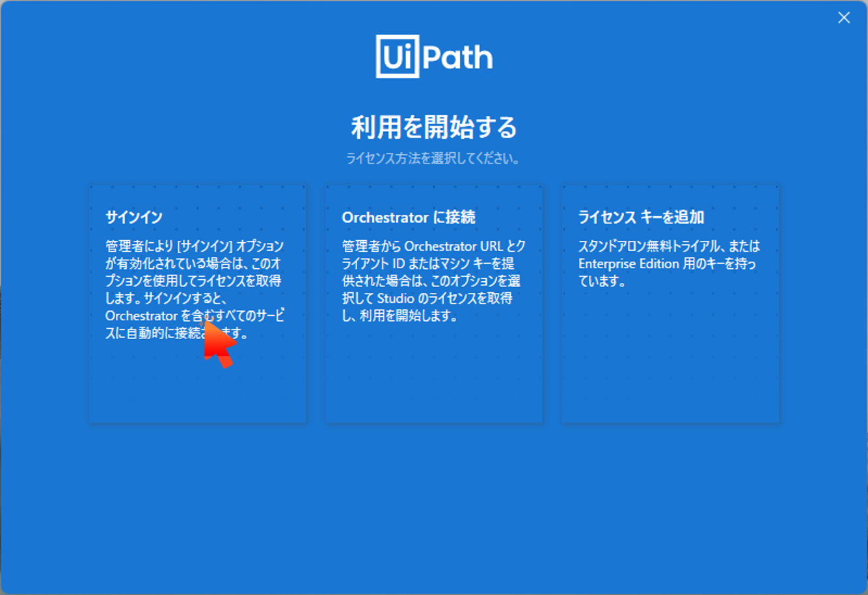
Task: Close the licensing dialog with the X
Action: click(x=844, y=18)
